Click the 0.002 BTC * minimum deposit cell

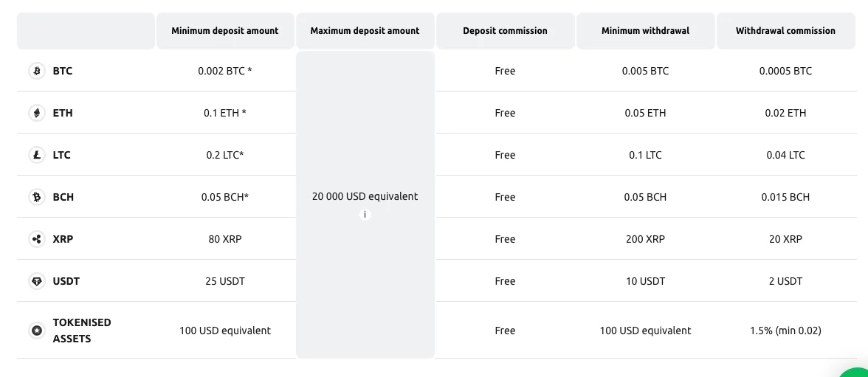(x=225, y=71)
